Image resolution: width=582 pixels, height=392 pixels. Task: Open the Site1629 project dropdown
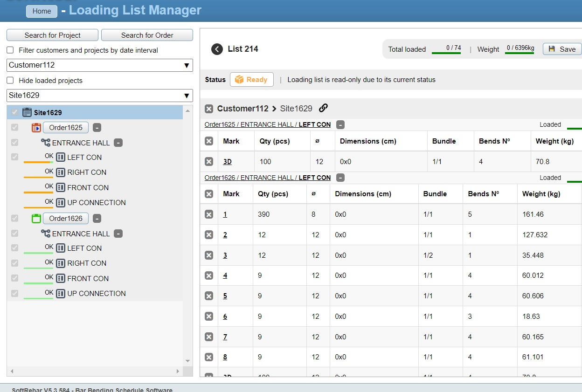[x=99, y=96]
